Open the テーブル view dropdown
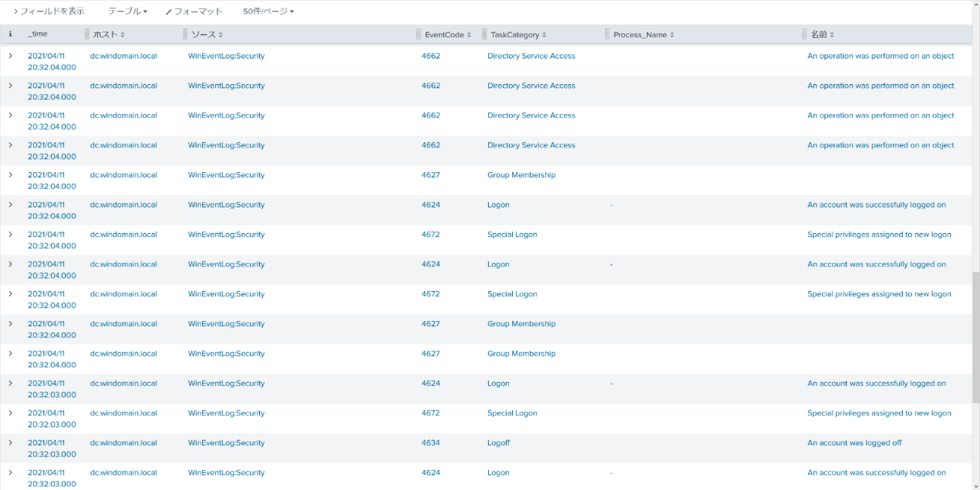This screenshot has height=490, width=980. (127, 12)
